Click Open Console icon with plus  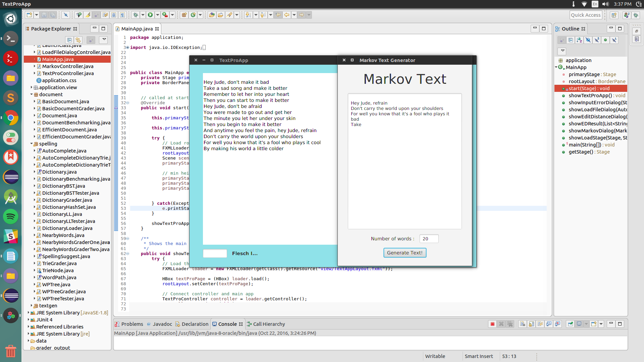pos(594,324)
